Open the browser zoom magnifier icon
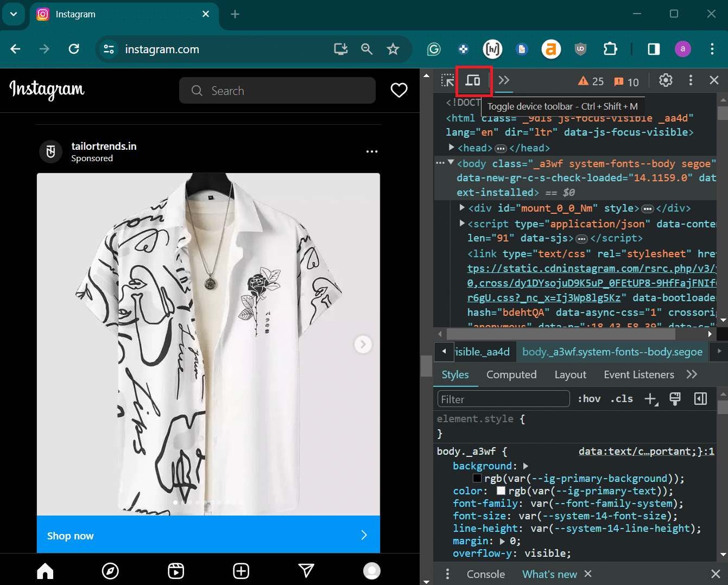The image size is (728, 585). click(367, 49)
